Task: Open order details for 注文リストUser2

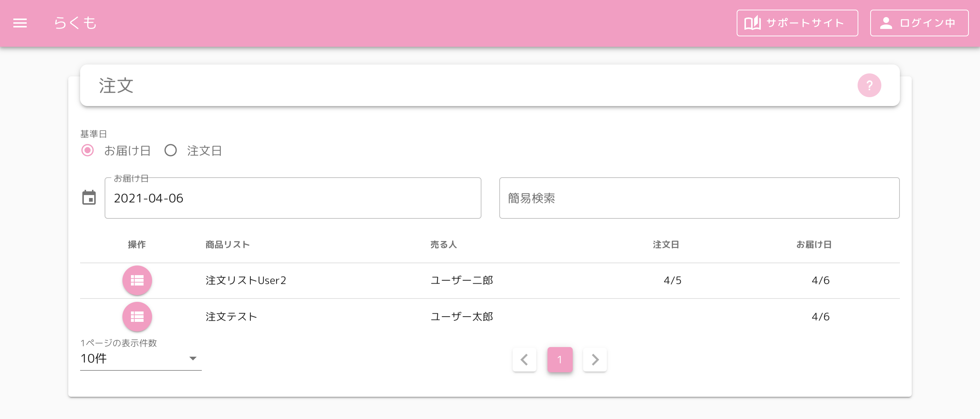Action: 137,280
